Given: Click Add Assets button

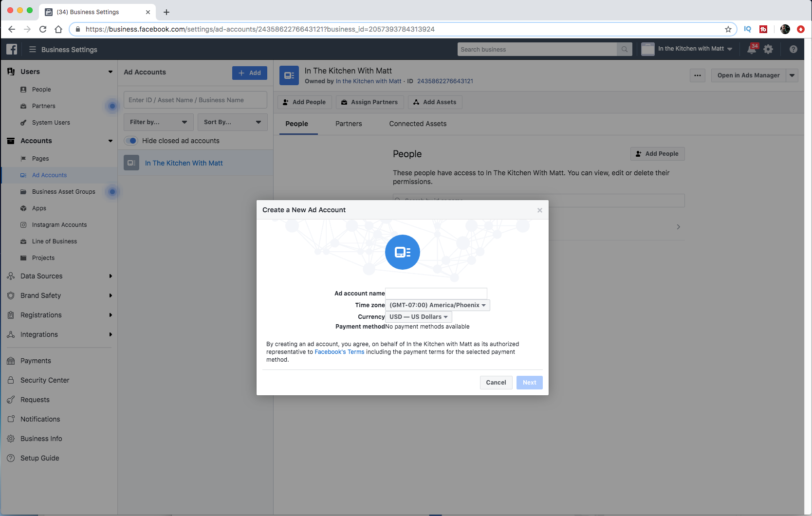Looking at the screenshot, I should point(435,102).
